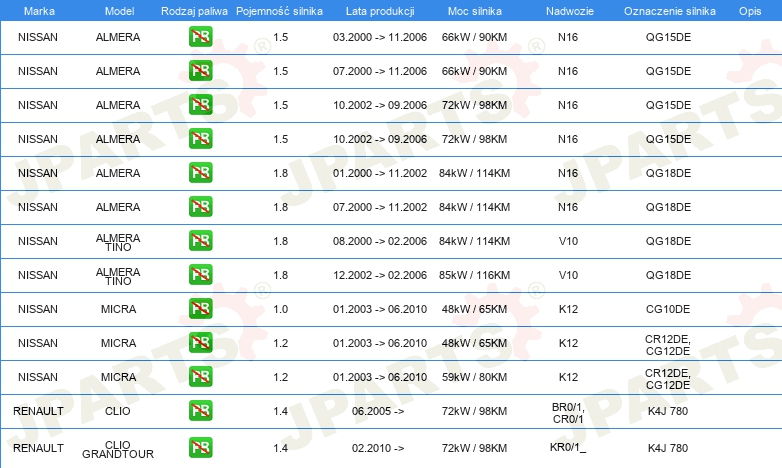Click the engine capacity value 1.0

coord(281,309)
